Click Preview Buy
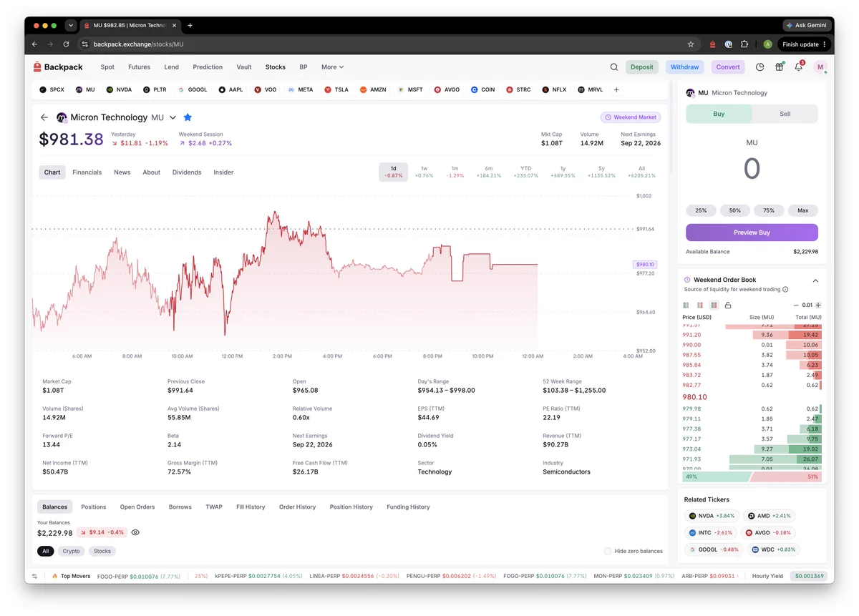Screen dimensions: 859x616 point(752,233)
